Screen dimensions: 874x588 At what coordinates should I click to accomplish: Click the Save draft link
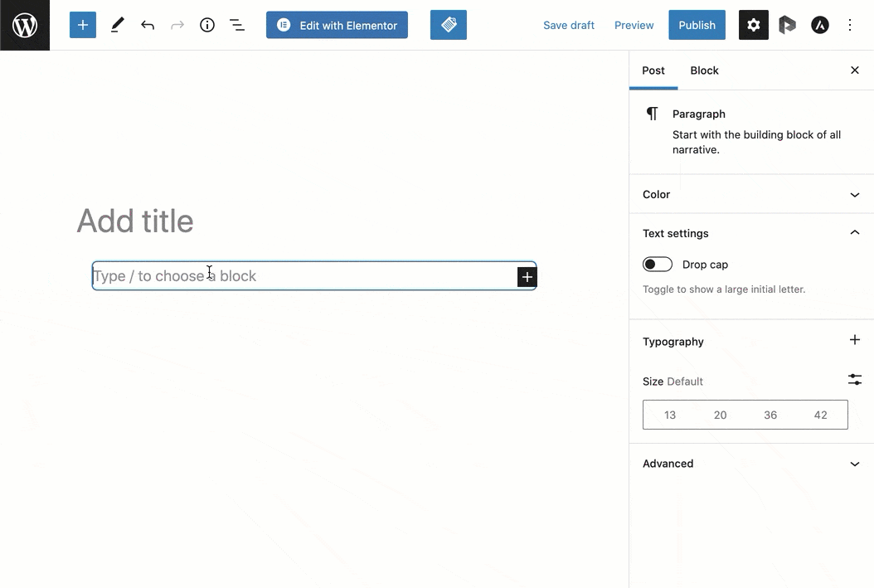point(569,25)
